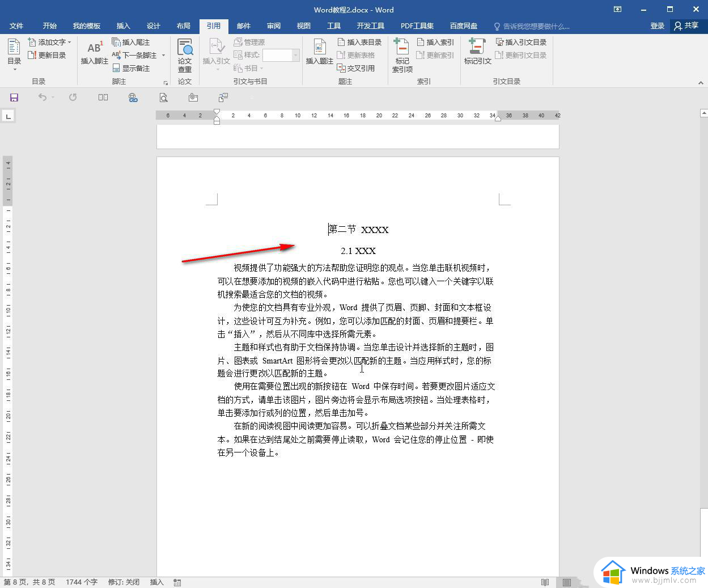Click the first-line indent ruler marker
Image resolution: width=708 pixels, height=588 pixels.
point(217,112)
